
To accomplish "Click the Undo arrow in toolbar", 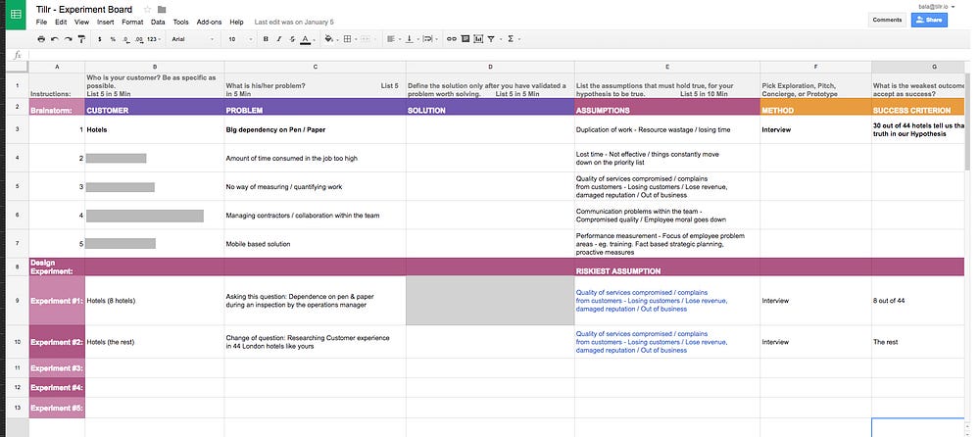I will tap(54, 39).
